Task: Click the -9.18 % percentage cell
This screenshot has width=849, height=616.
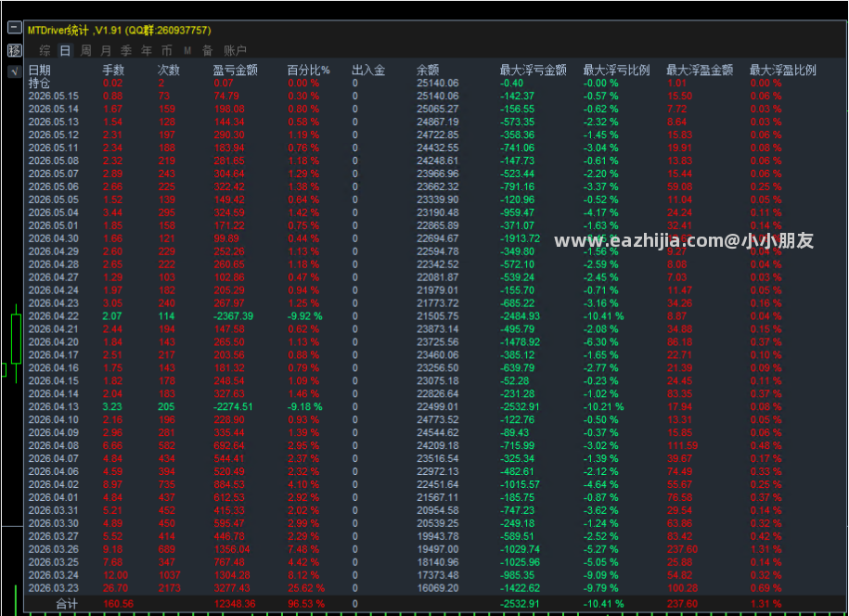Action: (x=305, y=406)
